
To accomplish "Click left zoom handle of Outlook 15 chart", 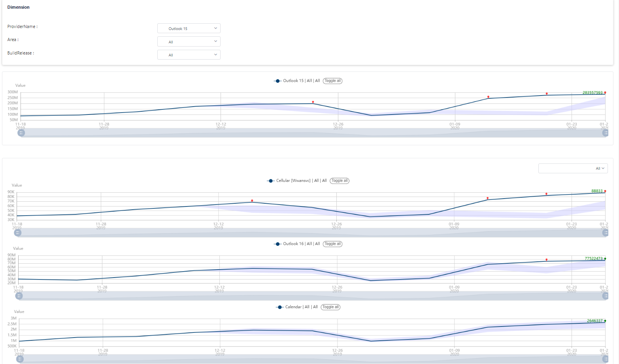I will [21, 133].
